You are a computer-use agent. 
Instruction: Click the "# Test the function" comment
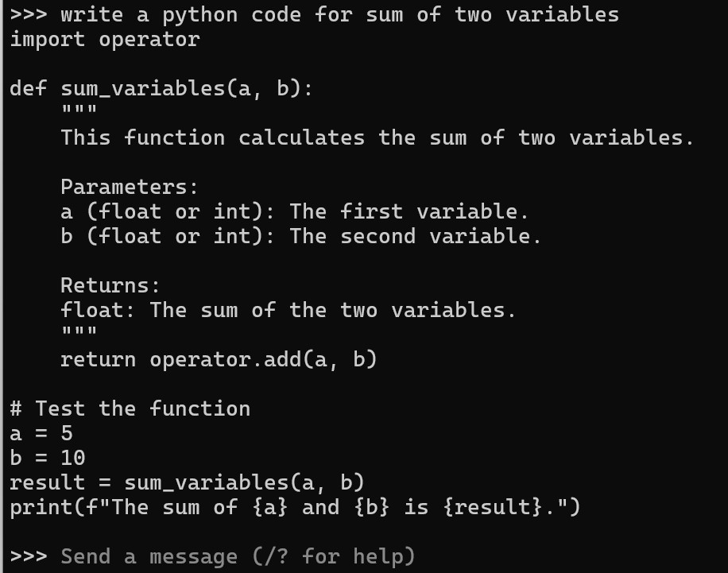(x=130, y=408)
